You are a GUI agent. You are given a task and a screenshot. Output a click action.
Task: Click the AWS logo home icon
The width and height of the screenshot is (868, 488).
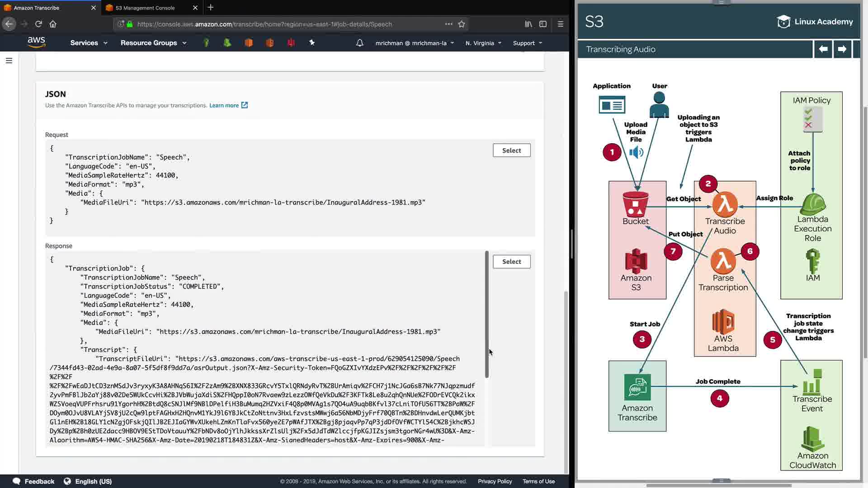pos(36,42)
